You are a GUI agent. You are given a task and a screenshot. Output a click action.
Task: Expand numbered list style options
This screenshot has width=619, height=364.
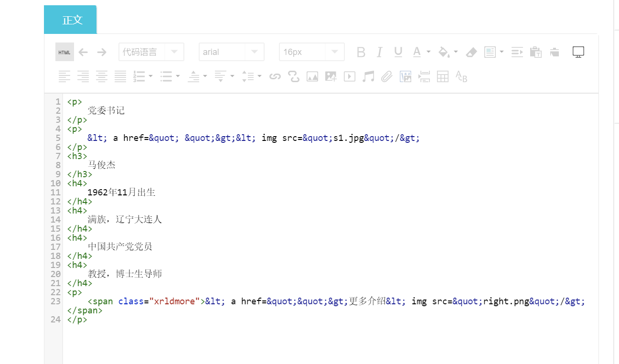pos(151,75)
